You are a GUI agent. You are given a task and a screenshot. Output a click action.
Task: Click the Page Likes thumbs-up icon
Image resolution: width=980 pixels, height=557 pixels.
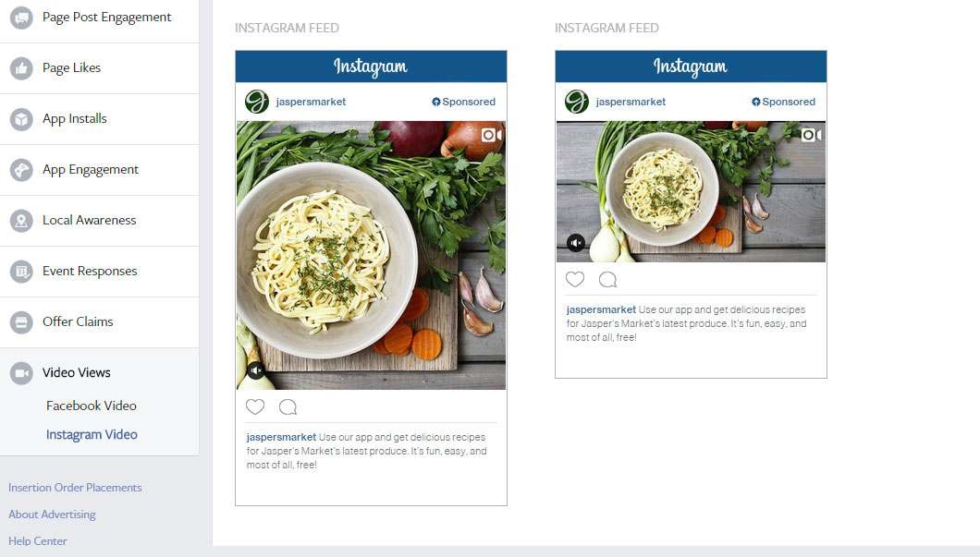pyautogui.click(x=21, y=68)
